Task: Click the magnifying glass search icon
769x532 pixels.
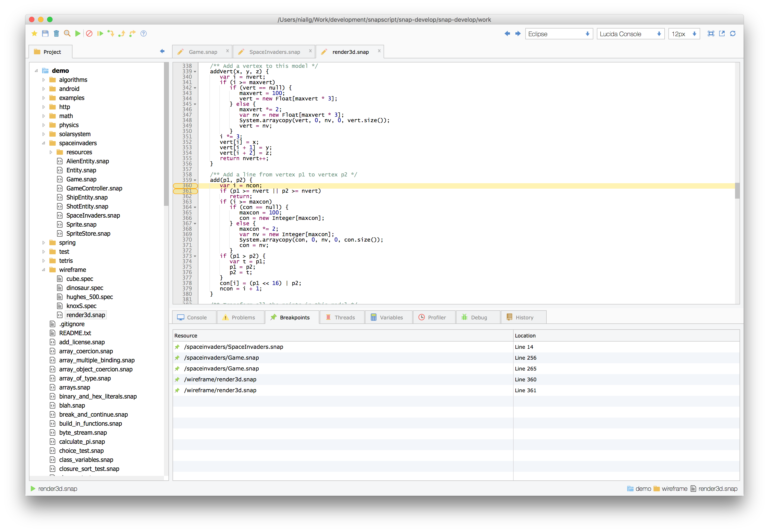Action: pos(67,34)
